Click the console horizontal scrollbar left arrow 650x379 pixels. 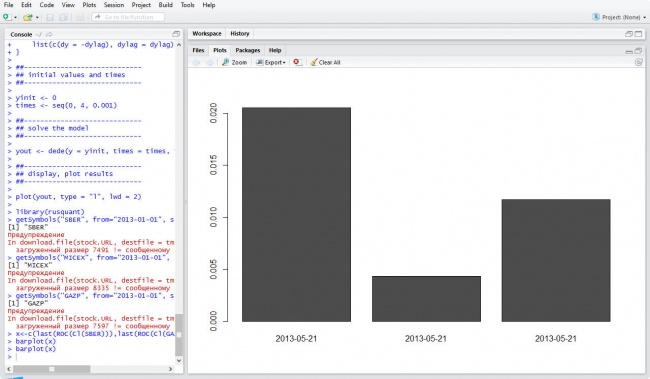point(9,369)
